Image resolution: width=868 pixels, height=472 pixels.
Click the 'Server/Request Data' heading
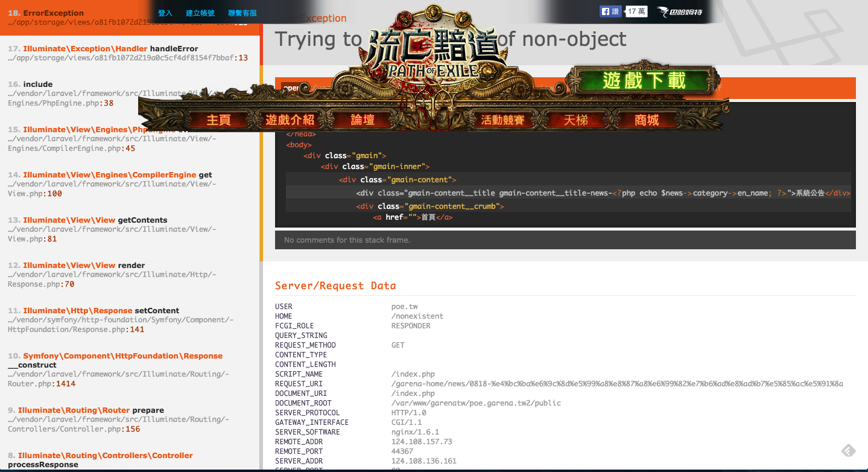point(335,285)
